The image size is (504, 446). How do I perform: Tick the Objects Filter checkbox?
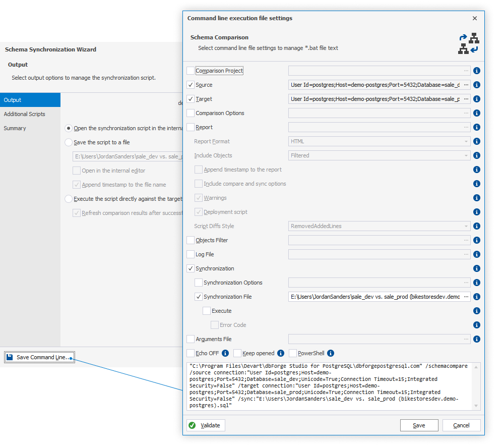click(191, 240)
